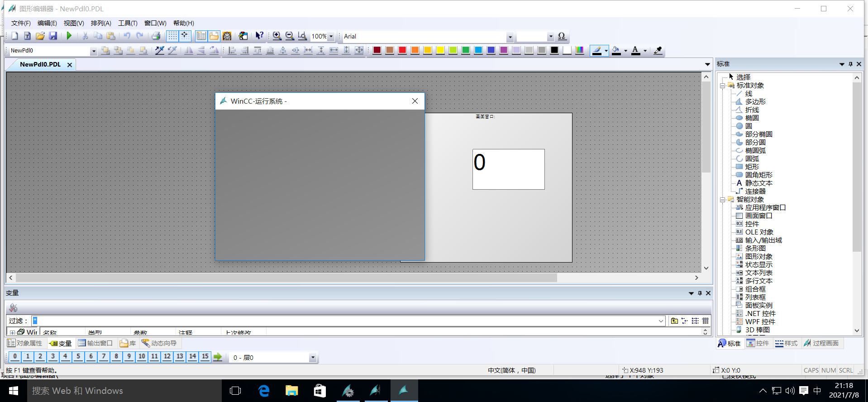868x402 pixels.
Task: Start runtime with the green play icon
Action: point(69,36)
